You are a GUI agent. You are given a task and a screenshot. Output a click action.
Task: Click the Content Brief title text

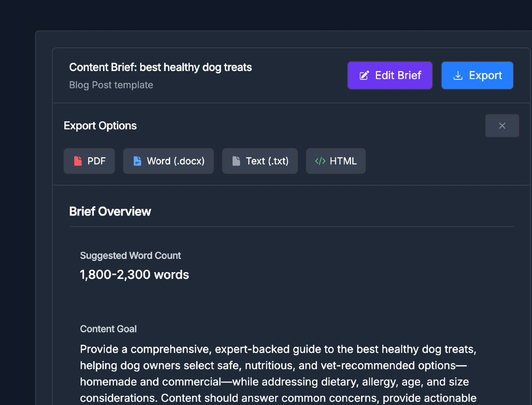(x=161, y=67)
